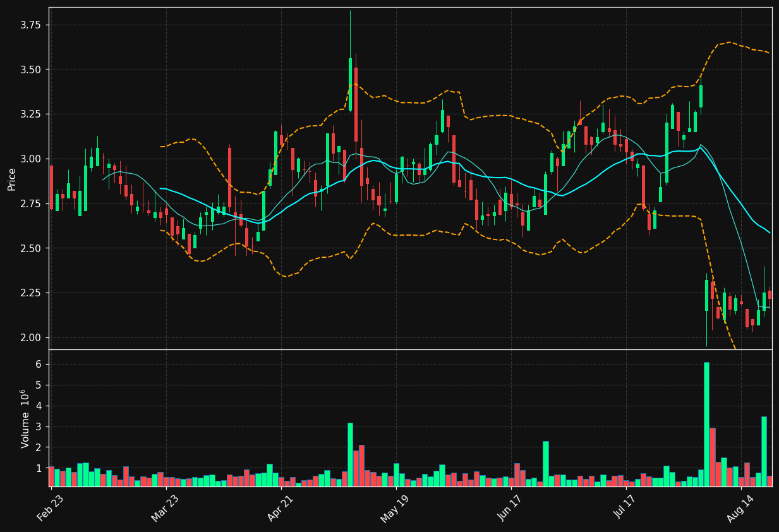Click the tallest volume bar reaching 6 million

pos(706,424)
